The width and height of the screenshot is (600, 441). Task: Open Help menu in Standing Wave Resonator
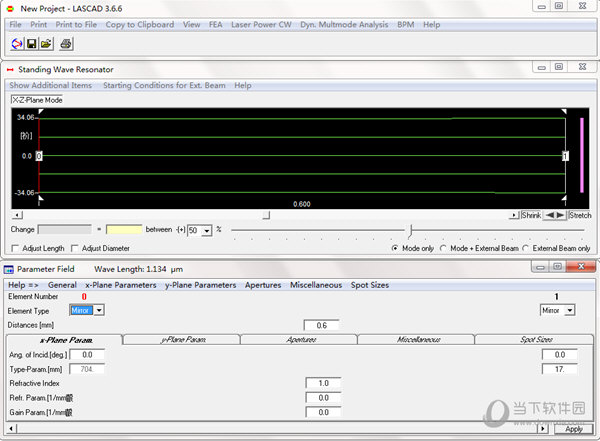click(x=243, y=85)
